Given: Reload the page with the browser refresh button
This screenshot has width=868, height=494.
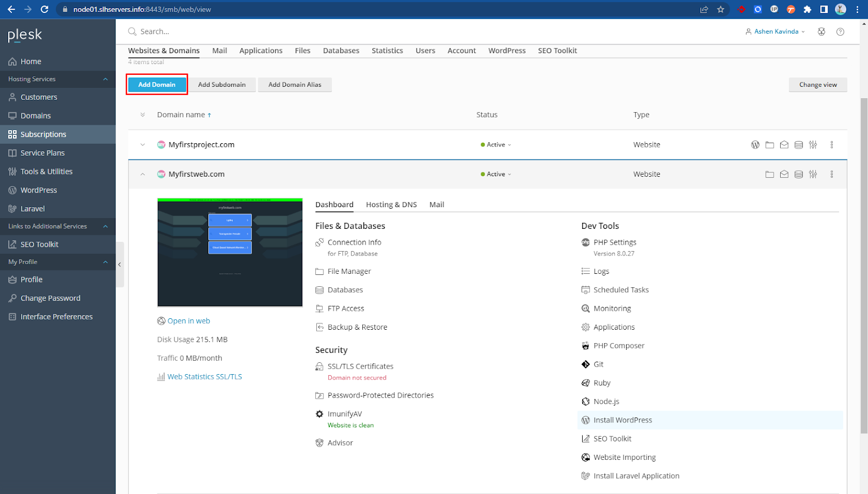Looking at the screenshot, I should (44, 9).
